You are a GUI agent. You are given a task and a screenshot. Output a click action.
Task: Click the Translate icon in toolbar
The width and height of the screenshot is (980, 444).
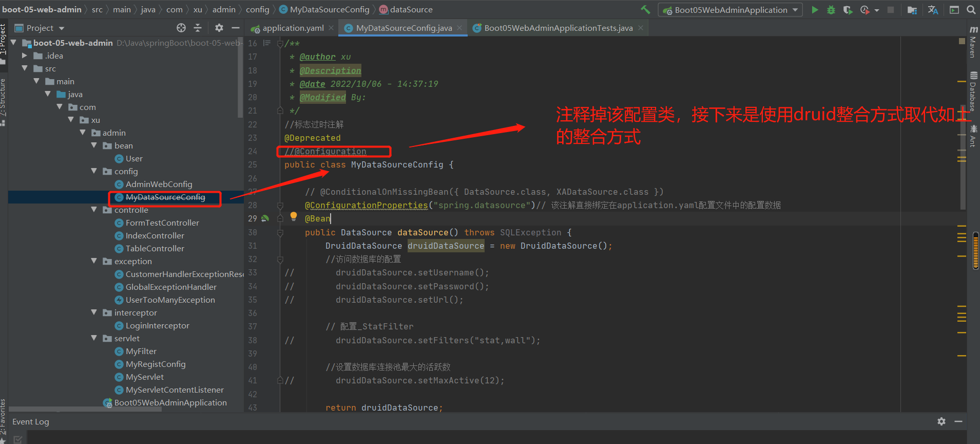point(933,10)
